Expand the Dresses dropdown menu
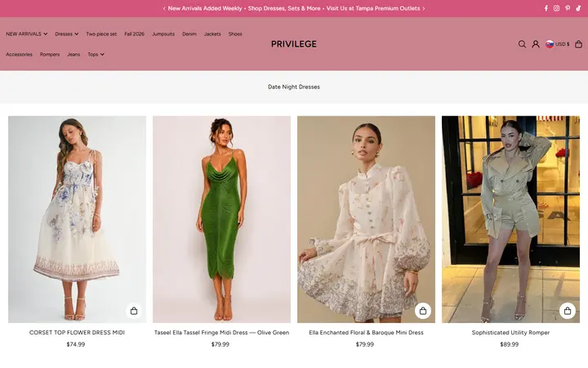588x368 pixels. 67,34
